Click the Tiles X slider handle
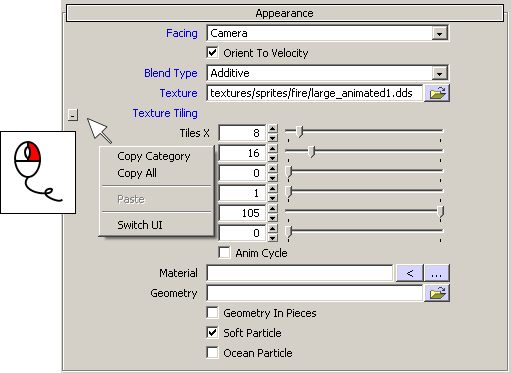The height and width of the screenshot is (373, 511). pos(299,132)
